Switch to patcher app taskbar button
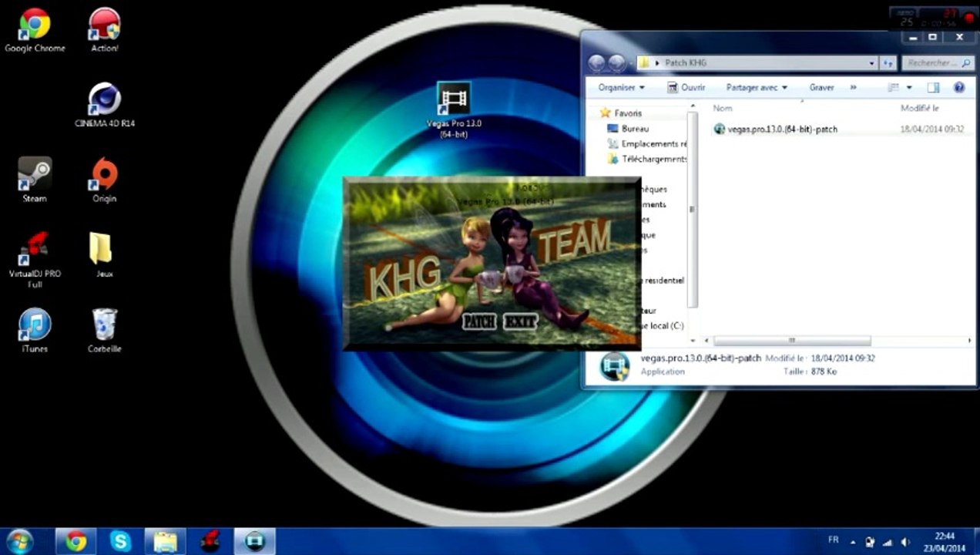 coord(254,542)
